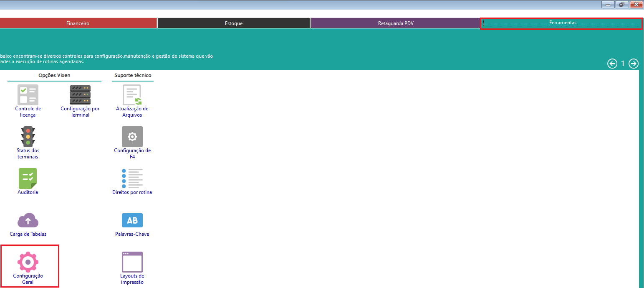The height and width of the screenshot is (288, 644).
Task: Open the Controle de licença checklist icon
Action: point(28,95)
